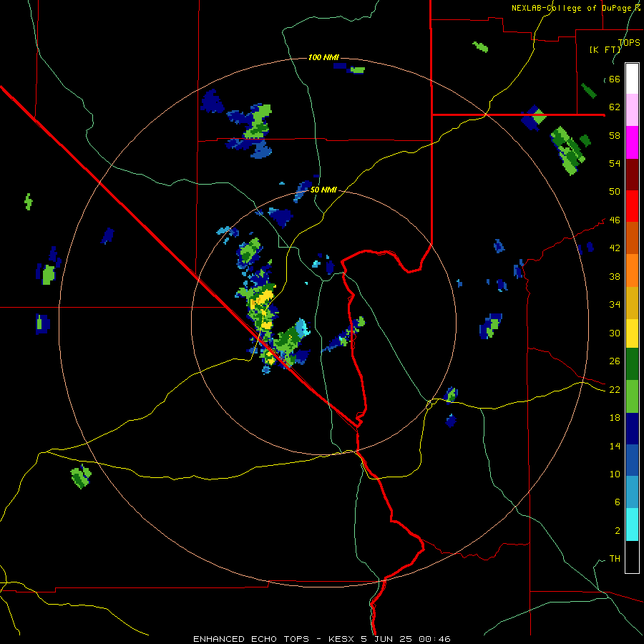The image size is (644, 644).
Task: Click the legend value '46'
Action: [x=615, y=220]
